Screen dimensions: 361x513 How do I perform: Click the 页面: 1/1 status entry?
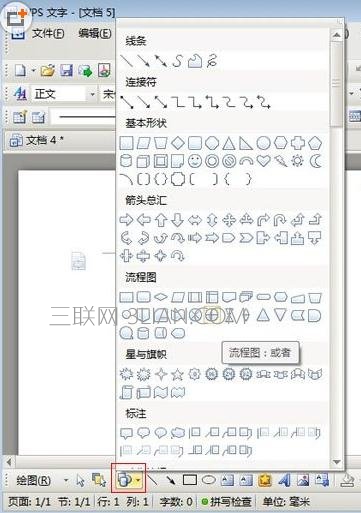(30, 501)
